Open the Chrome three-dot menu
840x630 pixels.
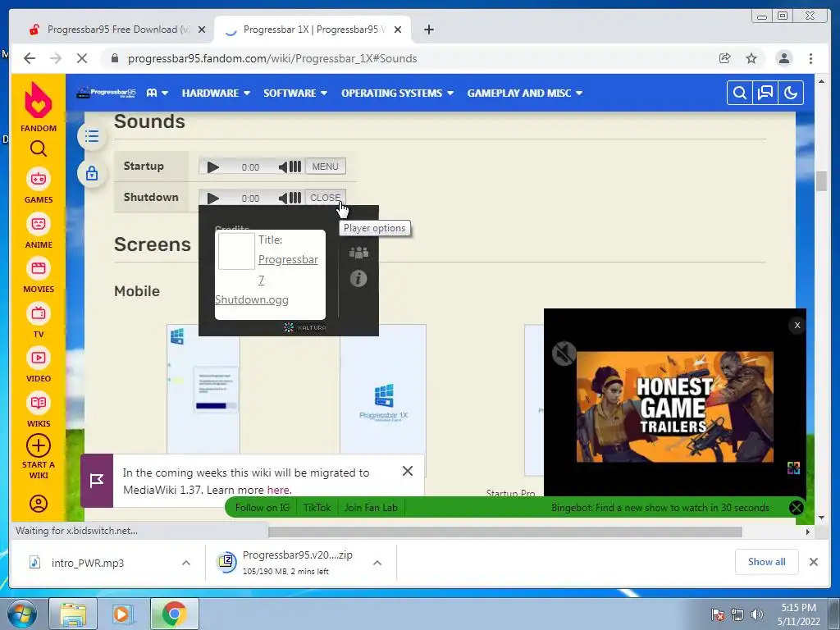[x=810, y=58]
